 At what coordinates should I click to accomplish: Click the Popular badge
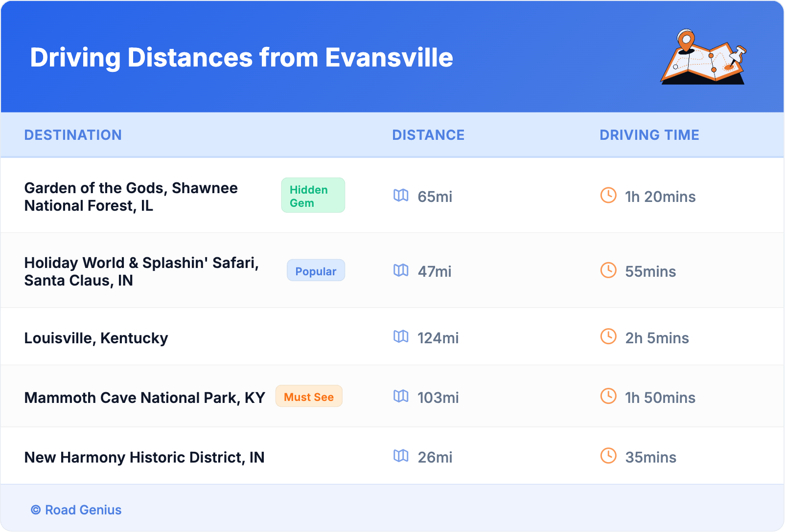(316, 271)
